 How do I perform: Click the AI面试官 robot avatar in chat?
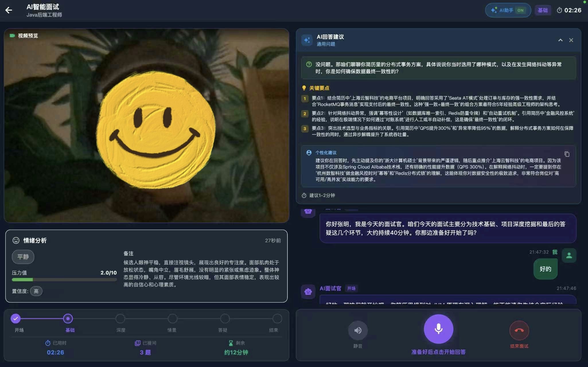tap(308, 291)
